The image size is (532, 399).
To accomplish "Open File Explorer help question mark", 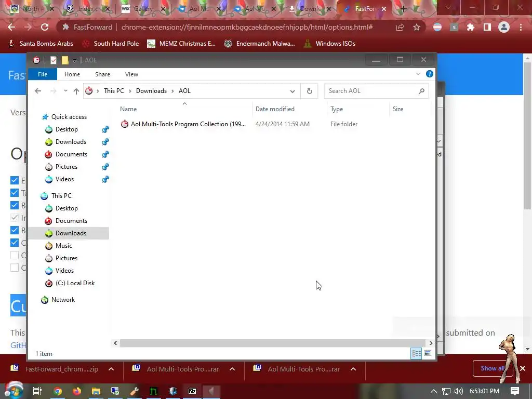I will click(x=430, y=74).
